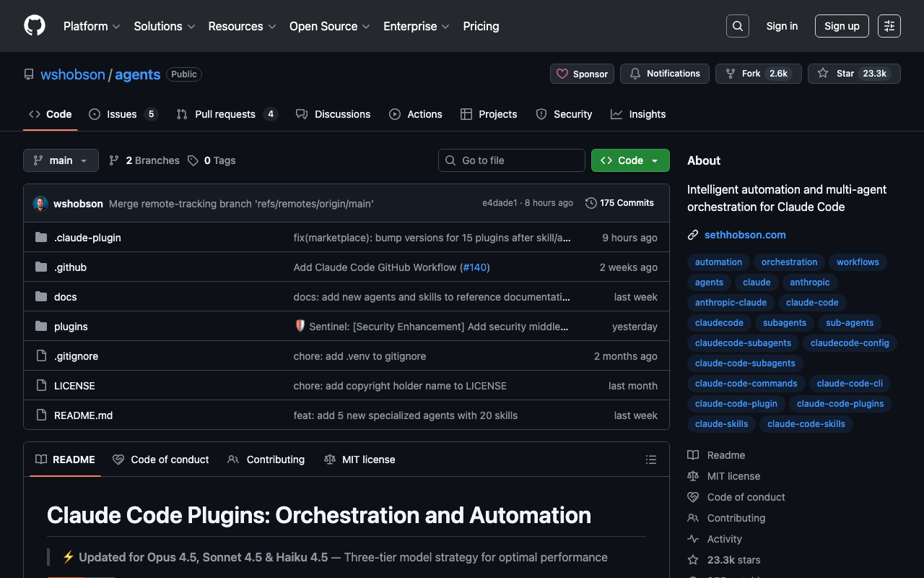The height and width of the screenshot is (578, 924).
Task: Switch to the Pull requests tab
Action: coord(225,114)
